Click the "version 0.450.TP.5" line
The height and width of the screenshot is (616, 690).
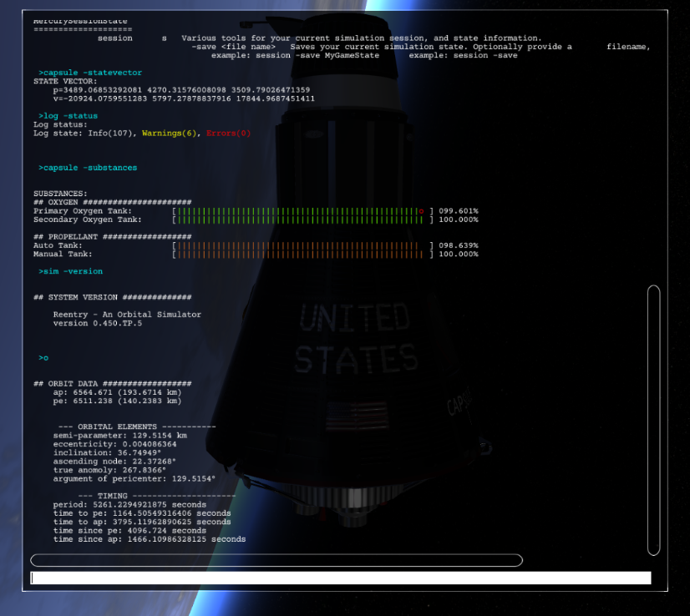pos(98,324)
